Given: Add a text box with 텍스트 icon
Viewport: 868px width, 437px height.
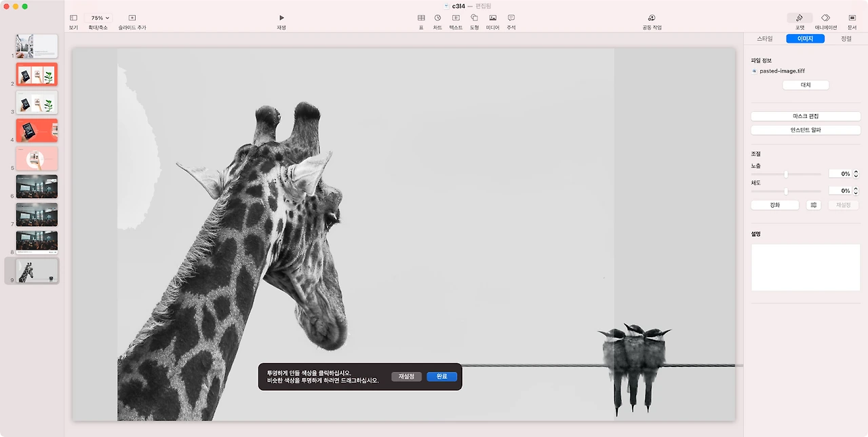Looking at the screenshot, I should [456, 18].
